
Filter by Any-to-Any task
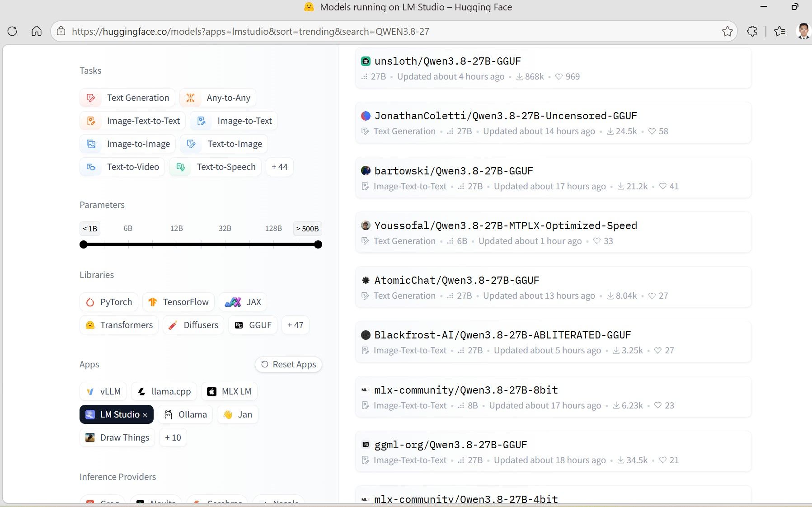[218, 98]
